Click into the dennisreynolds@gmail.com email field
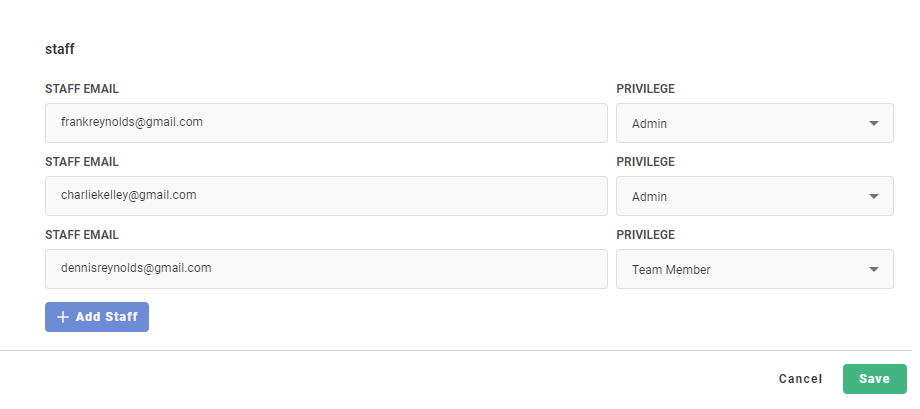Screen dimensions: 920x409 pos(326,269)
